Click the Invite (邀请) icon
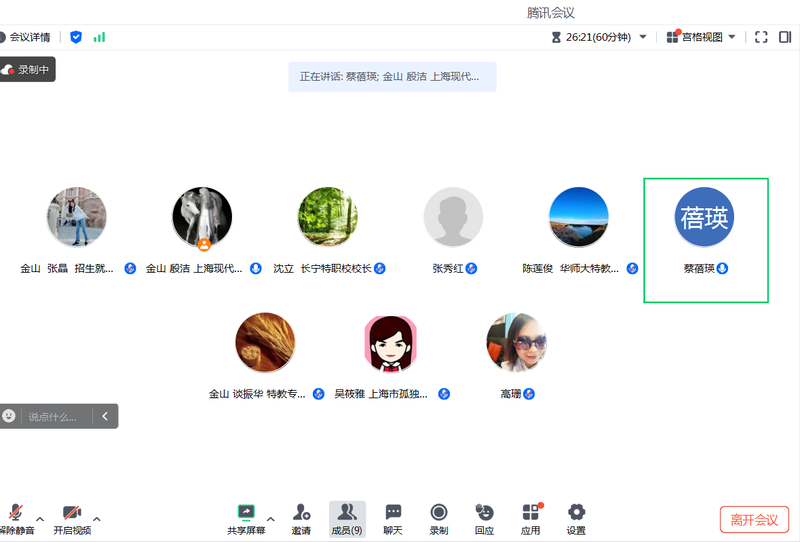The image size is (800, 542). click(301, 512)
